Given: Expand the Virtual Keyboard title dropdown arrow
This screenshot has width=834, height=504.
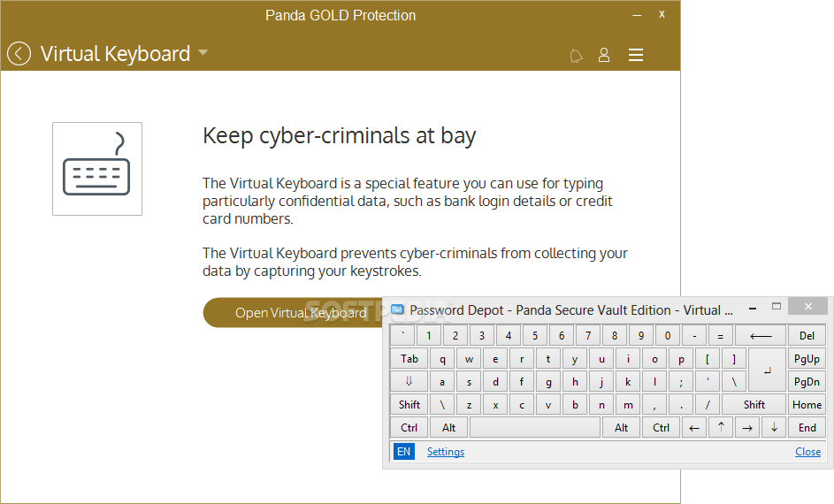Looking at the screenshot, I should [x=203, y=53].
